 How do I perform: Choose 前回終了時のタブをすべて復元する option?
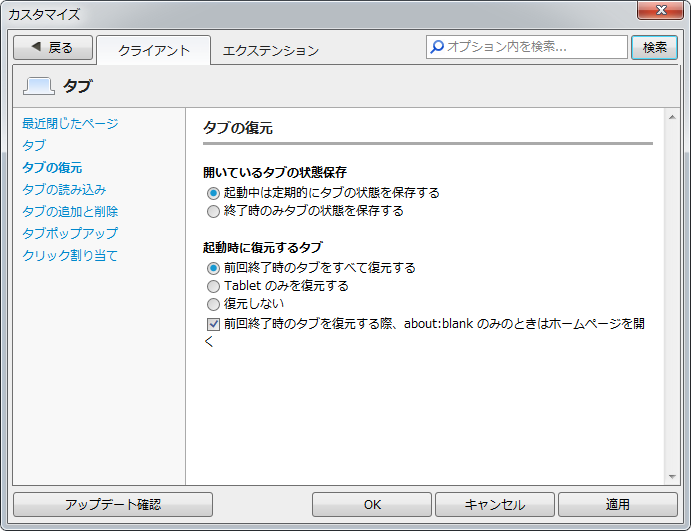coord(213,268)
